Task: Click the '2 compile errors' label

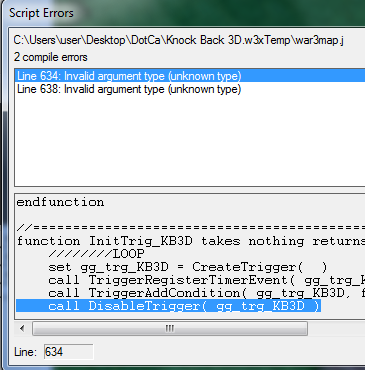Action: [x=51, y=57]
